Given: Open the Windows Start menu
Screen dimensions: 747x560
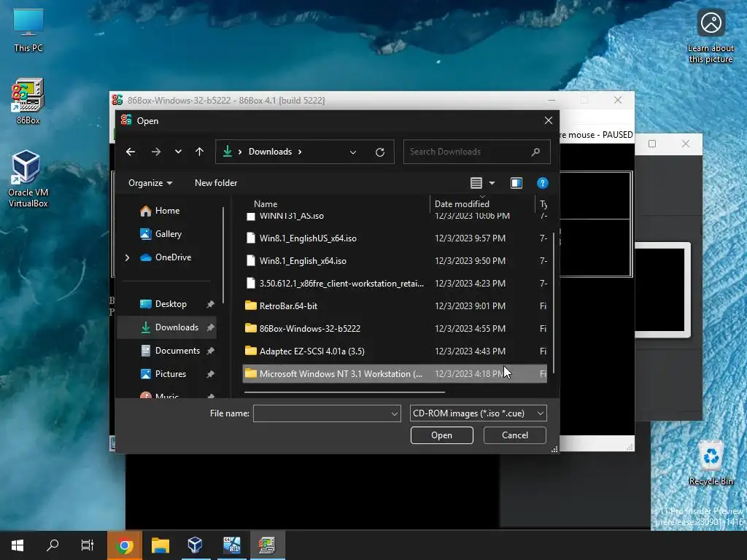Looking at the screenshot, I should tap(18, 545).
